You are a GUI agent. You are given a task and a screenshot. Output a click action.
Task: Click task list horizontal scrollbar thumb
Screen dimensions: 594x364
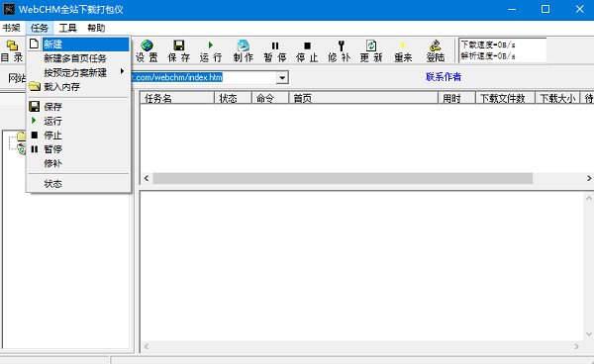(343, 178)
